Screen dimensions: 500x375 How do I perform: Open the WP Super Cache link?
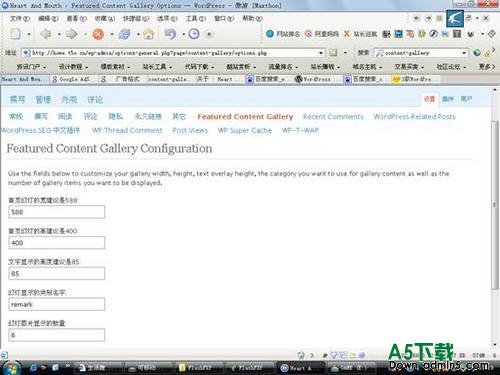click(x=245, y=130)
